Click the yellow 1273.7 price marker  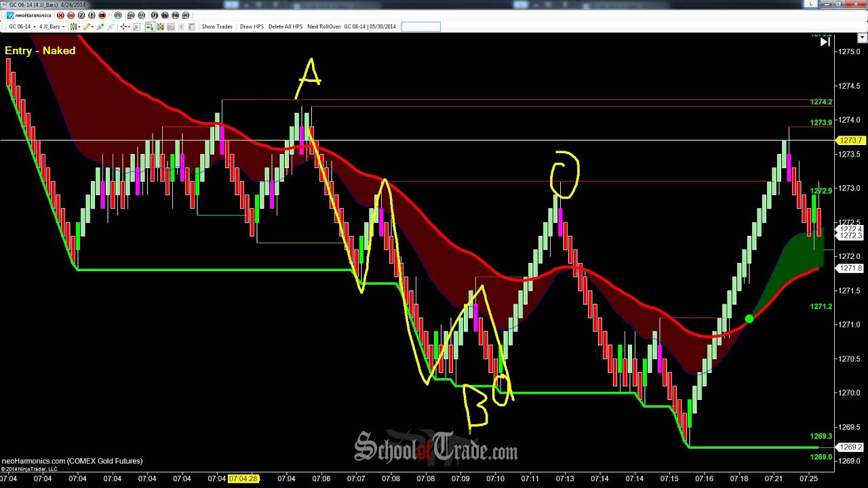coord(850,140)
